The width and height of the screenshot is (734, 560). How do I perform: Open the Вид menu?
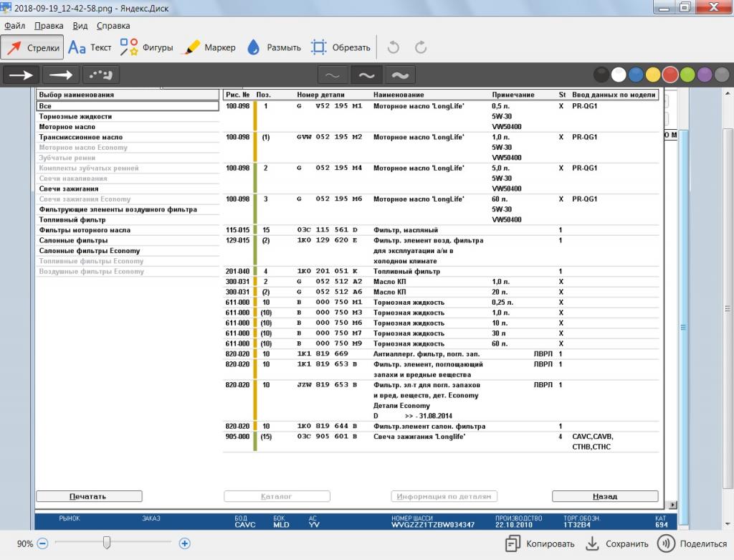pos(80,26)
